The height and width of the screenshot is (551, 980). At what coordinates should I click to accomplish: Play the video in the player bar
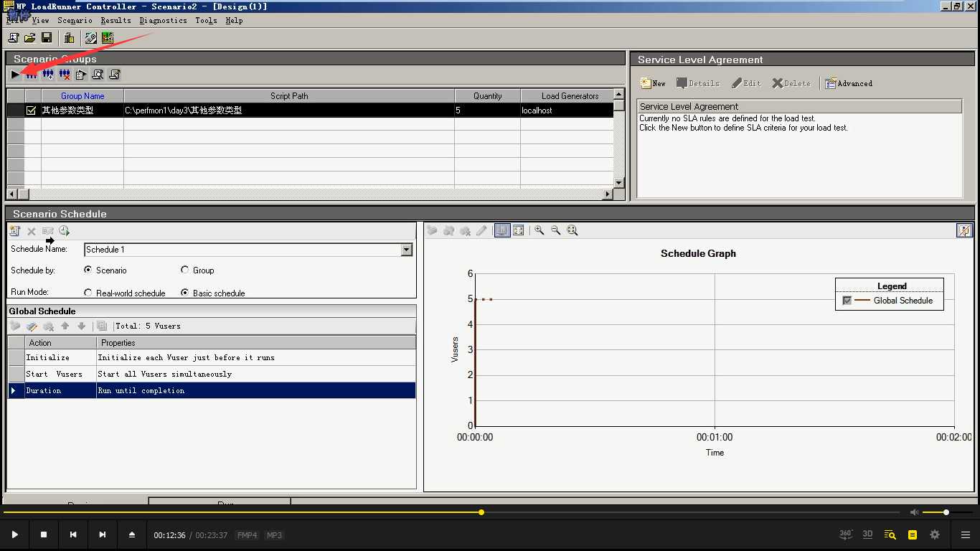(14, 534)
